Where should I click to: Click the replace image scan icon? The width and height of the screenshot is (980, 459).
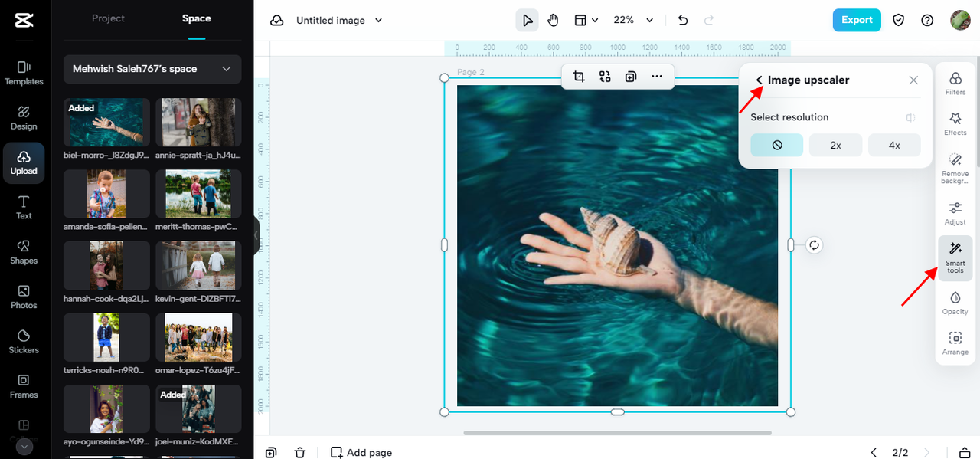(x=605, y=77)
